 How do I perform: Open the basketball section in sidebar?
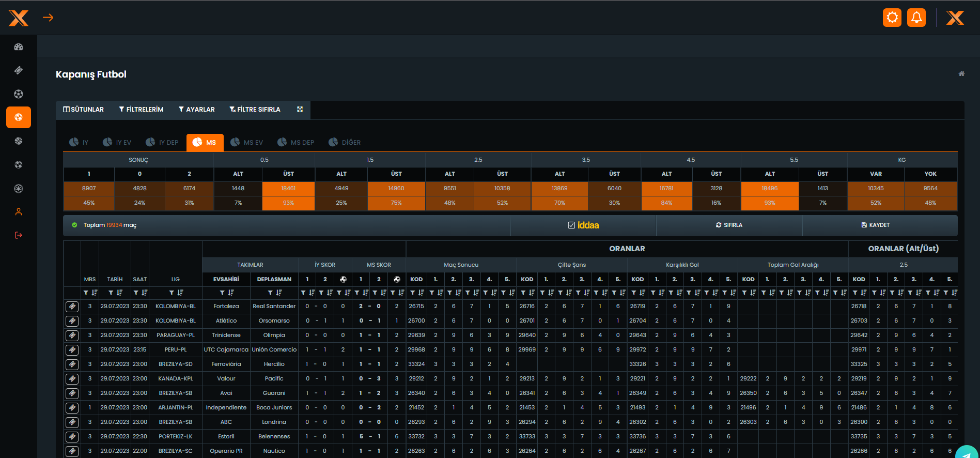pos(19,141)
